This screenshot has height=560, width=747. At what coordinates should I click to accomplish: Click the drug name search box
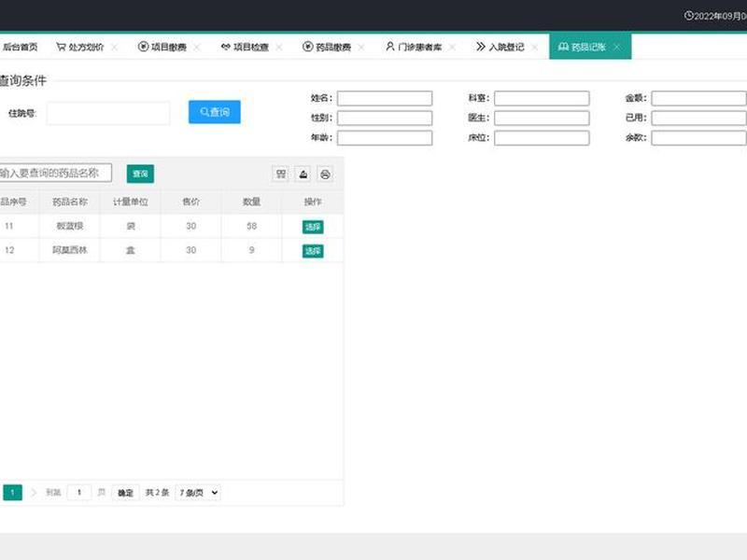pyautogui.click(x=56, y=173)
